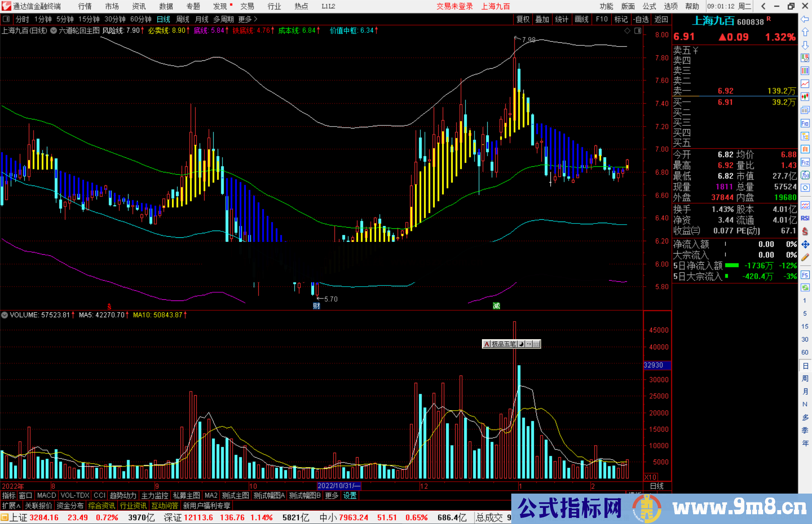Click the back arrow icon in right sidebar
This screenshot has width=812, height=524.
805,19
